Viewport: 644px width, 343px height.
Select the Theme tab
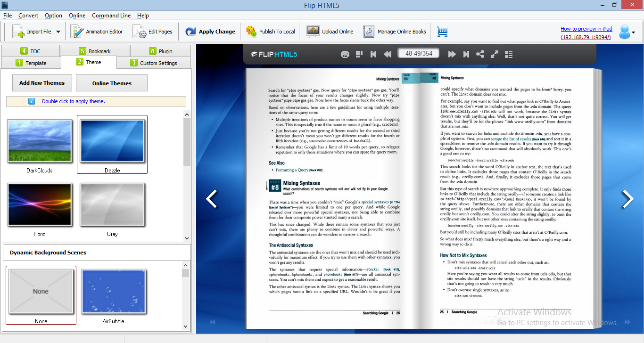(89, 62)
